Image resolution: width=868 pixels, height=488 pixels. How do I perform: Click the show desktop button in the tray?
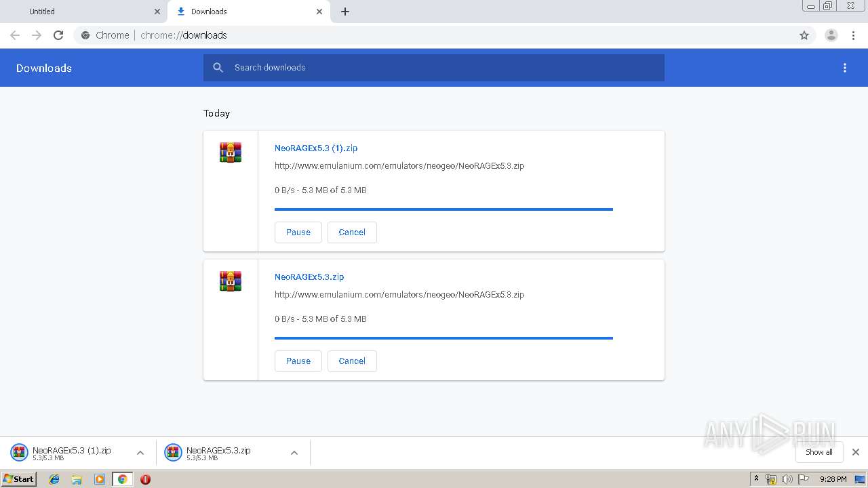click(x=860, y=479)
